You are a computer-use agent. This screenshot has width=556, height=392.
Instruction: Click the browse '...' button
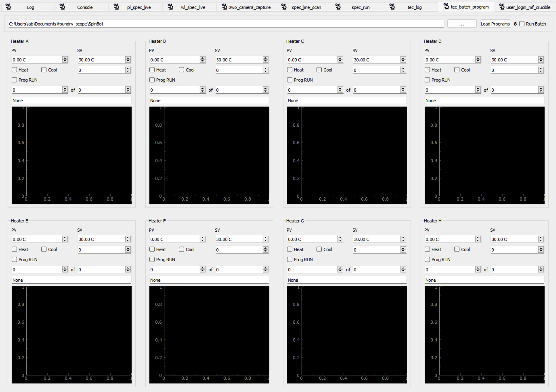(x=462, y=24)
